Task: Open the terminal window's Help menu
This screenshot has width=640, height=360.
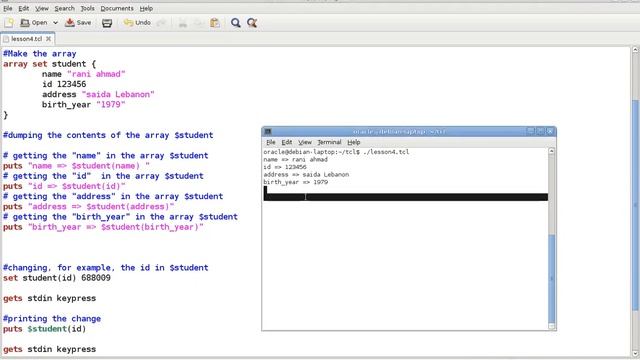Action: tap(354, 142)
